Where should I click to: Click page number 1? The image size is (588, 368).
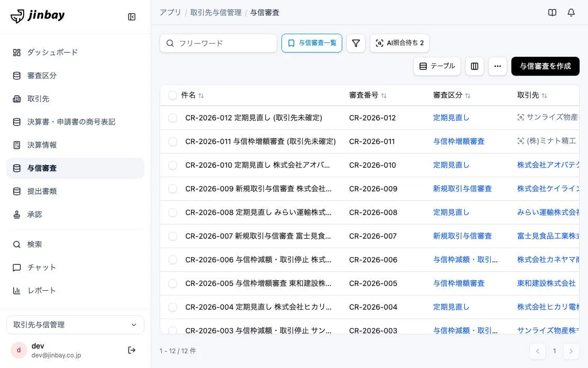[554, 351]
